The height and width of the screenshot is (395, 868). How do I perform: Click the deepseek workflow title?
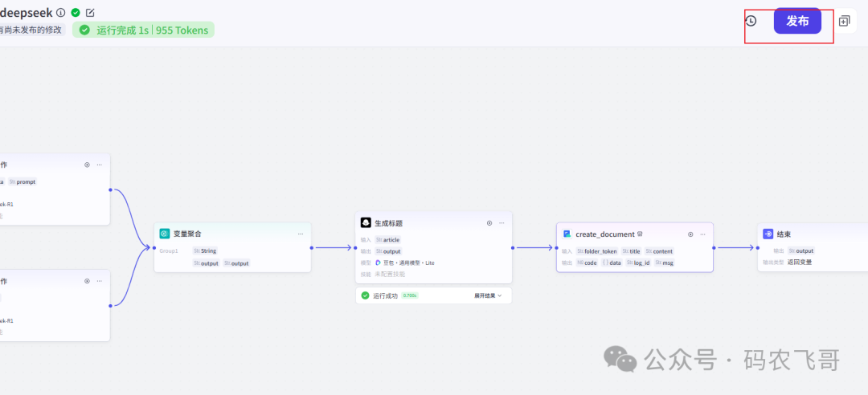pyautogui.click(x=26, y=12)
